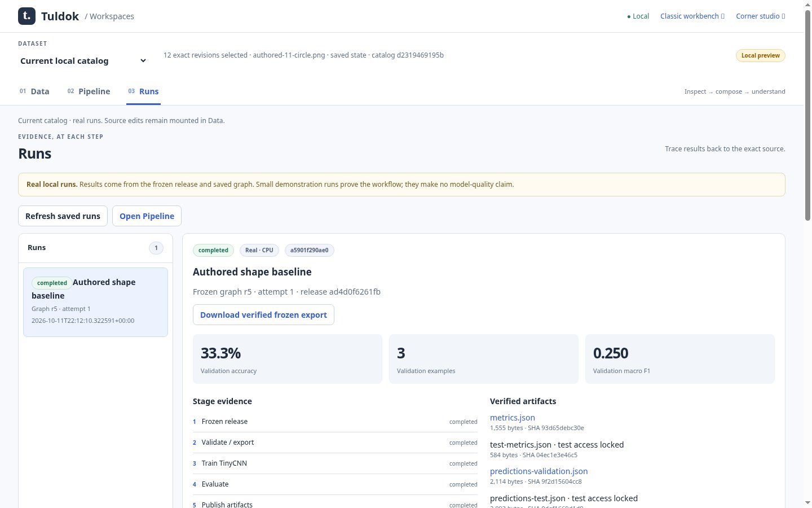Image resolution: width=812 pixels, height=508 pixels.
Task: Click the Runs count badge
Action: (156, 248)
